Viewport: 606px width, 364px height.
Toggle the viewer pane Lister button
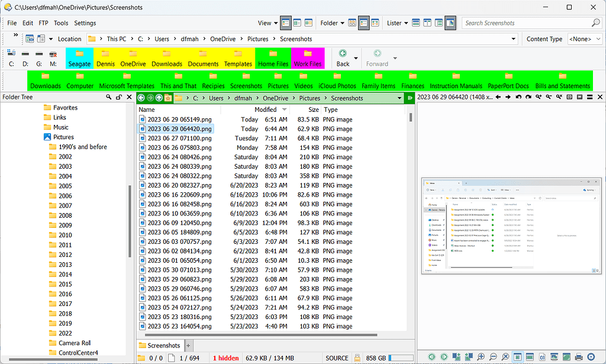pos(450,23)
